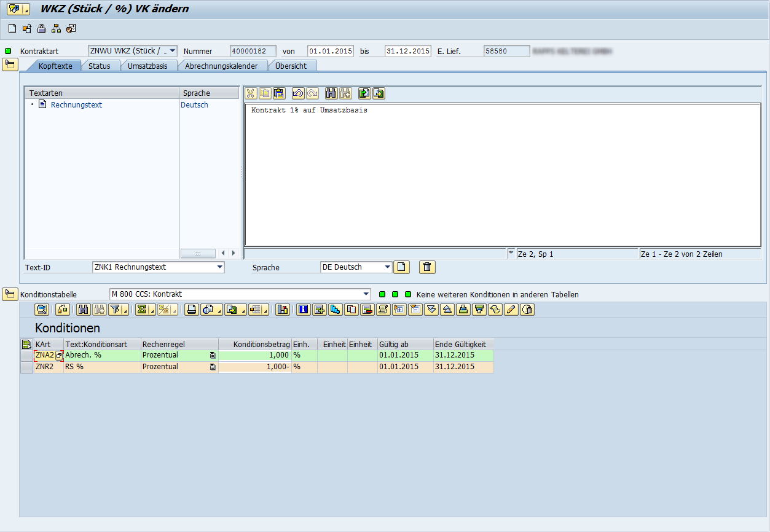Screen dimensions: 770x532
Task: Click the Konditionsbetrag column header
Action: (x=255, y=345)
